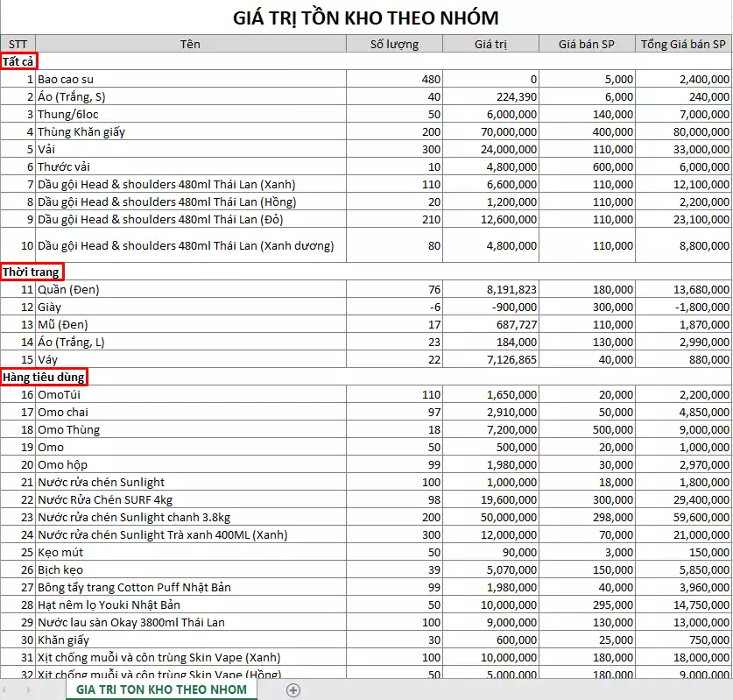Select the Bịch kẹo cell
This screenshot has width=733, height=700.
pyautogui.click(x=191, y=570)
